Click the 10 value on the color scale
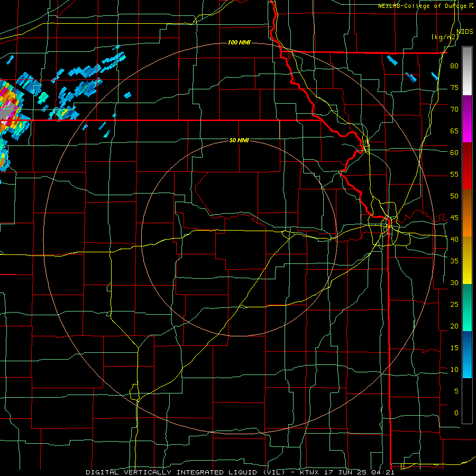This screenshot has height=476, width=476. pyautogui.click(x=454, y=370)
